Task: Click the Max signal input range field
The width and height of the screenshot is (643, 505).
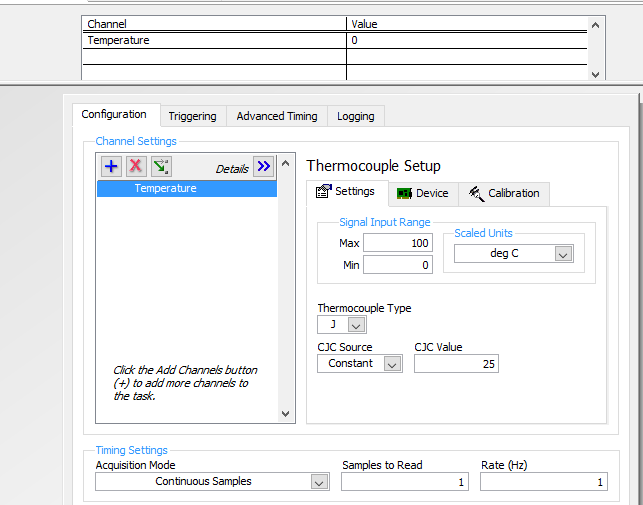Action: 398,243
